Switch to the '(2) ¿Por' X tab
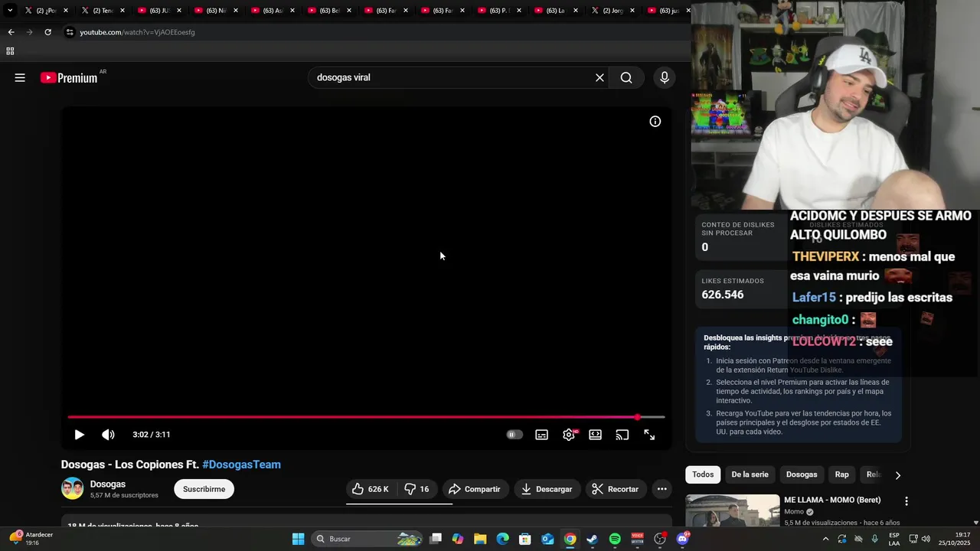The width and height of the screenshot is (980, 551). [44, 11]
